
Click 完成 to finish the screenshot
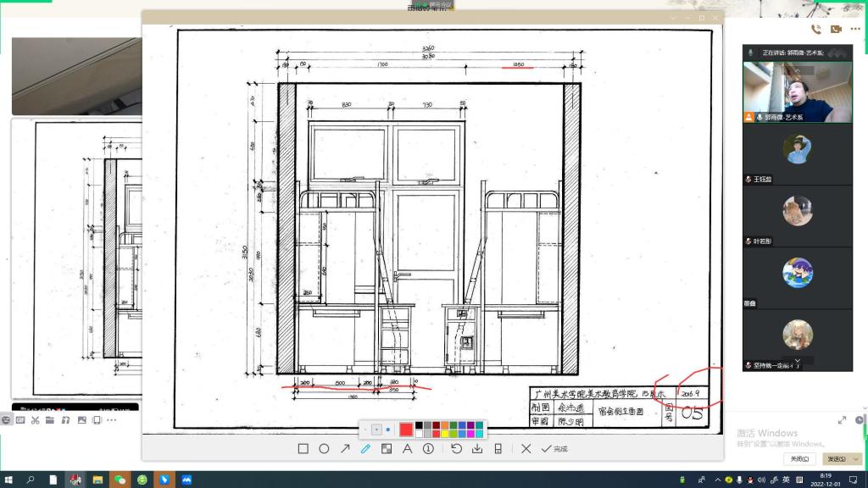click(555, 449)
